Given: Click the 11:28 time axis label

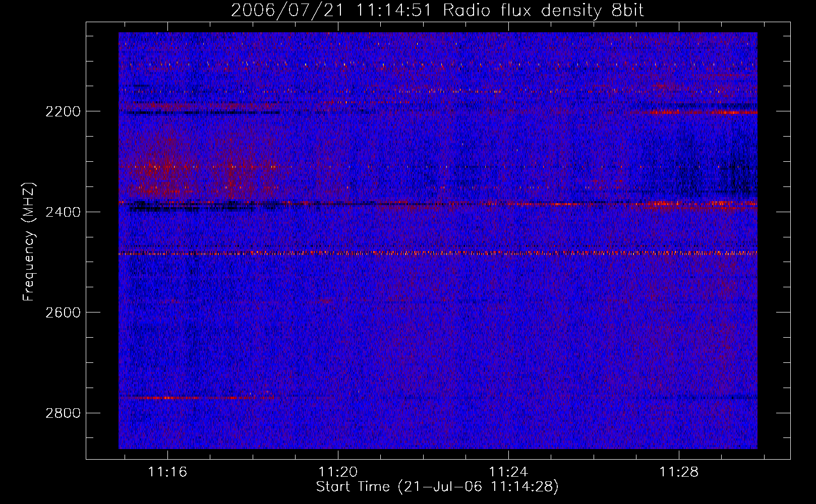Looking at the screenshot, I should [x=679, y=472].
